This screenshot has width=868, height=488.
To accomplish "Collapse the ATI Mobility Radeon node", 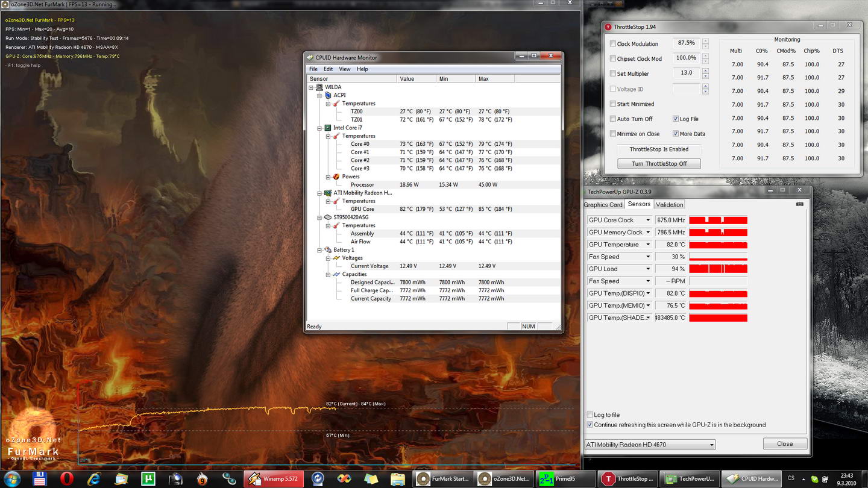I will [x=319, y=193].
